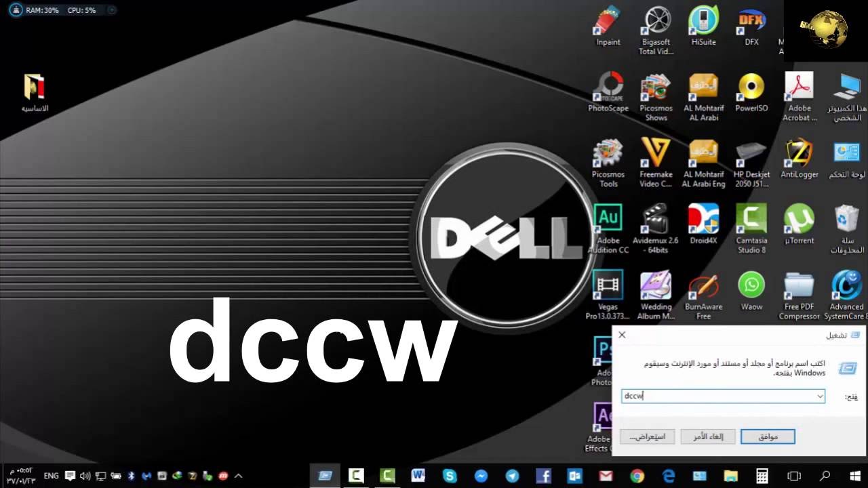This screenshot has height=488, width=868.
Task: Click the موافق OK button in Run dialog
Action: point(768,436)
